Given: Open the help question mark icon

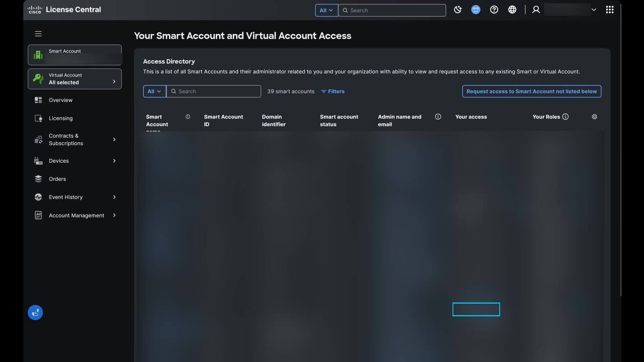Looking at the screenshot, I should [x=494, y=10].
